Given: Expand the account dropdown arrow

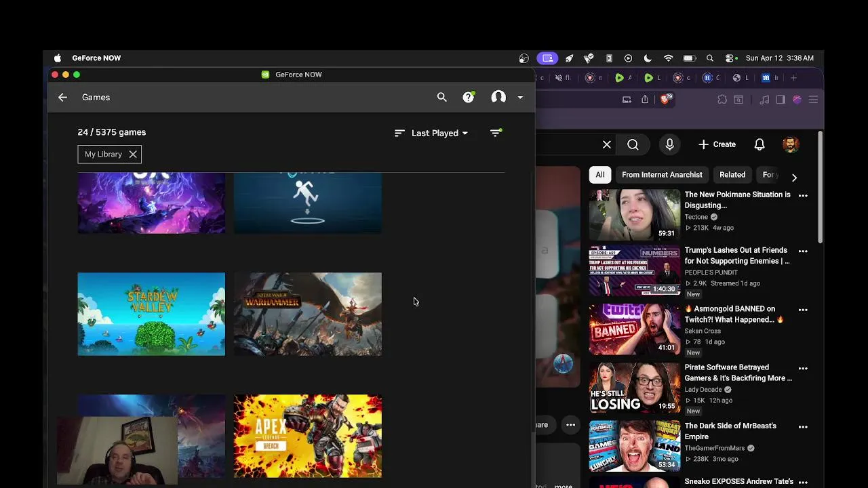Looking at the screenshot, I should click(520, 98).
